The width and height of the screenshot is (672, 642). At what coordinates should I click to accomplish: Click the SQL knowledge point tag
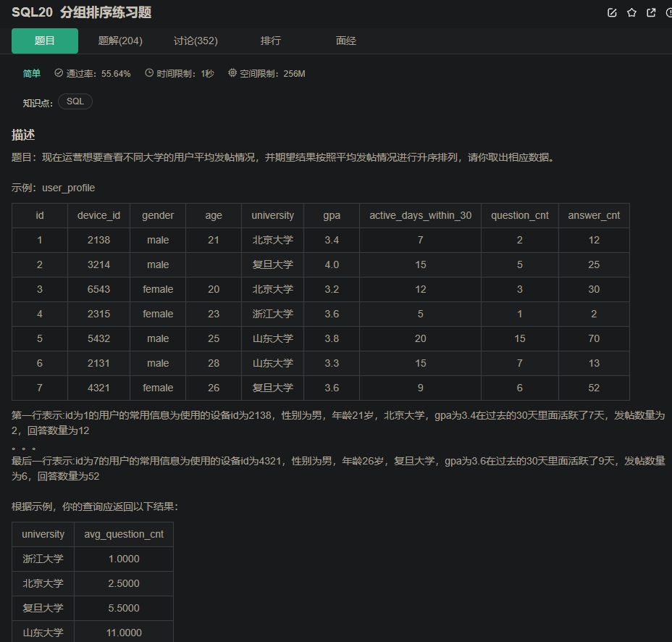[x=75, y=101]
